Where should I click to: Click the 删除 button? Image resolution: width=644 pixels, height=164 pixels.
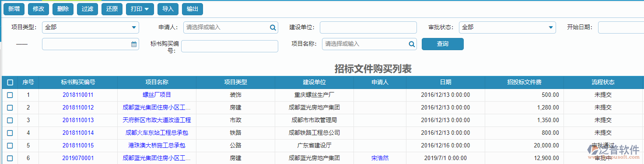pyautogui.click(x=63, y=9)
